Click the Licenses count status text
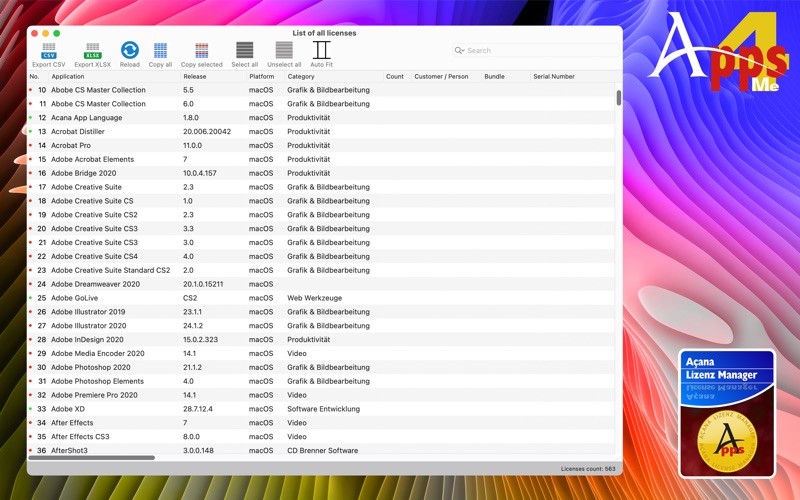The image size is (800, 500). [x=588, y=469]
